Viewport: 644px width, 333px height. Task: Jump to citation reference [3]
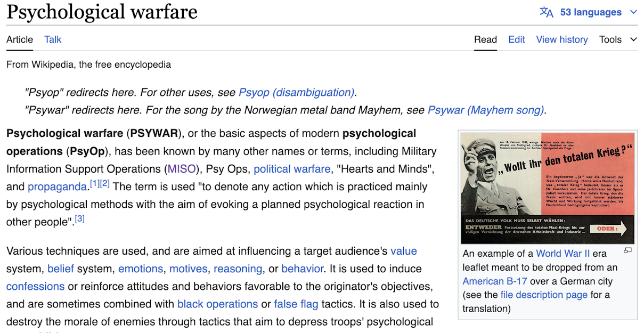pos(79,218)
